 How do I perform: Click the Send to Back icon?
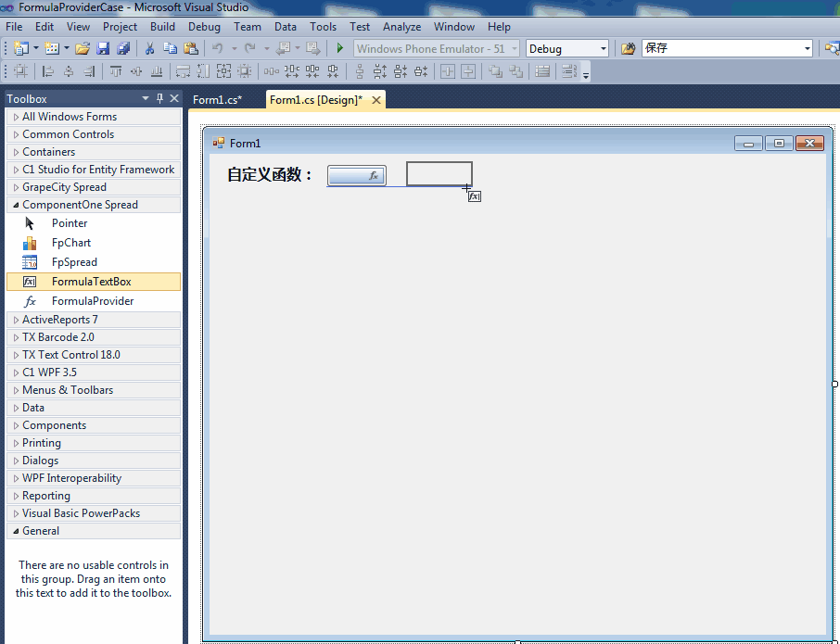click(x=515, y=71)
